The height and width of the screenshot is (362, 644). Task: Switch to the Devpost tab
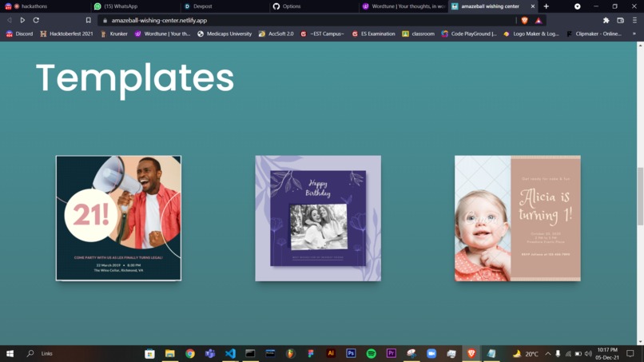(x=225, y=6)
